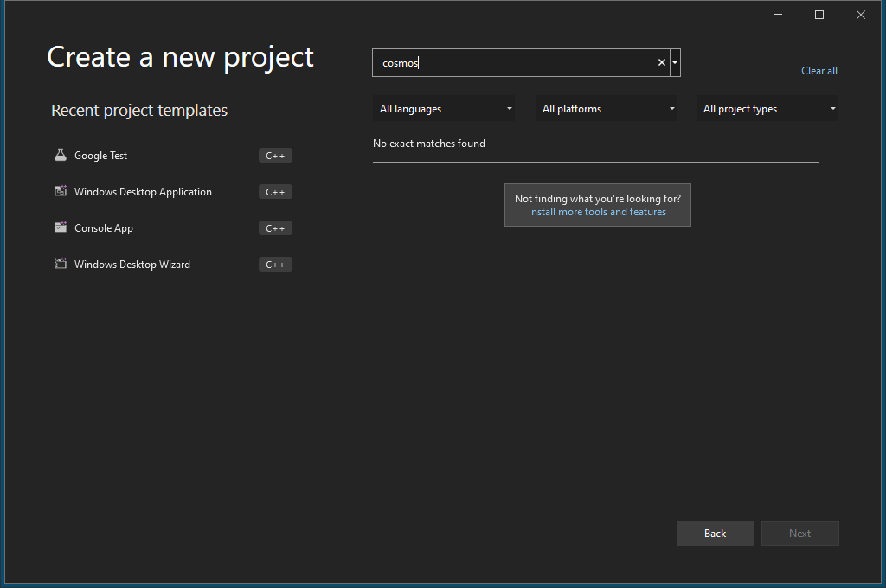Select the Google Test recent template

tap(172, 156)
